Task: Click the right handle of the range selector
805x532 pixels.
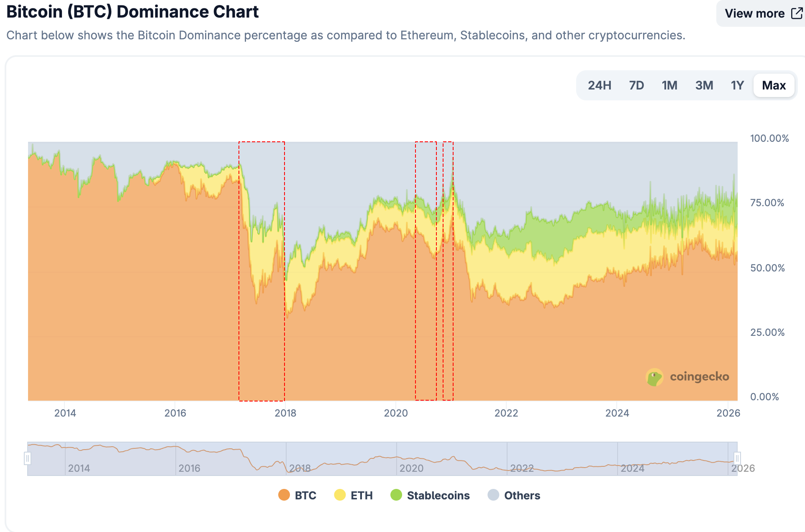Action: (737, 459)
